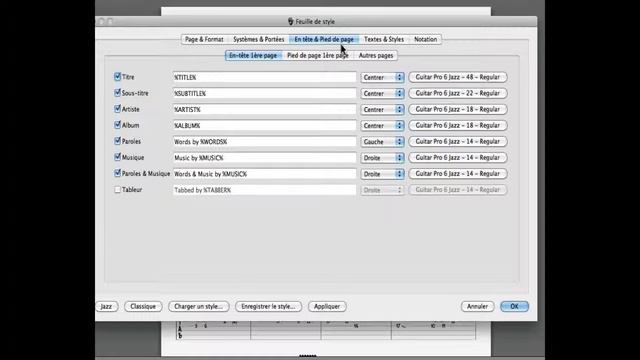Open Sous-titre font button Jazz 22 Regular
This screenshot has width=640, height=360.
[x=458, y=93]
